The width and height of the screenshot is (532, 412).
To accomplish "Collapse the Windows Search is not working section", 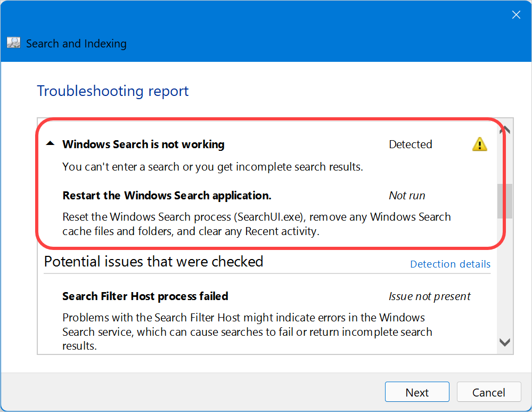I will pos(50,143).
